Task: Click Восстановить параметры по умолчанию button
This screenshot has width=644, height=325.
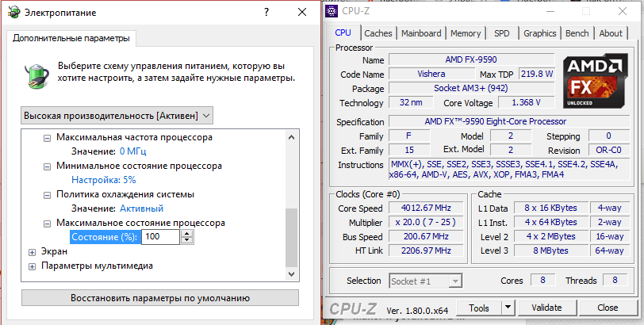Action: click(160, 298)
